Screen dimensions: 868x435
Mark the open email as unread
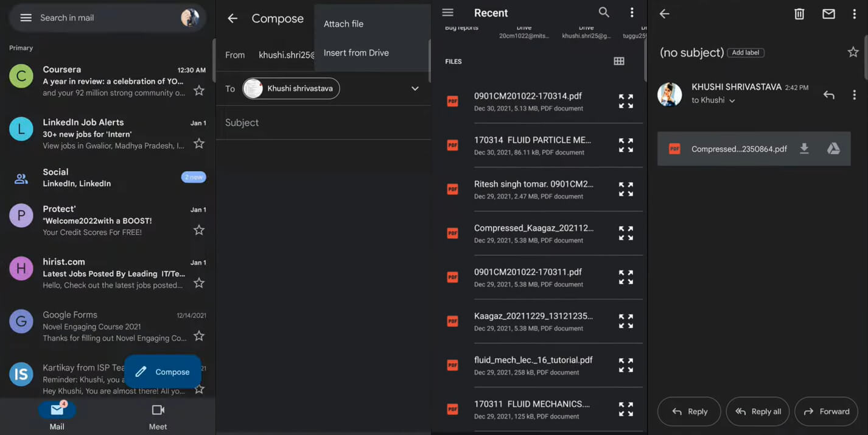tap(828, 13)
